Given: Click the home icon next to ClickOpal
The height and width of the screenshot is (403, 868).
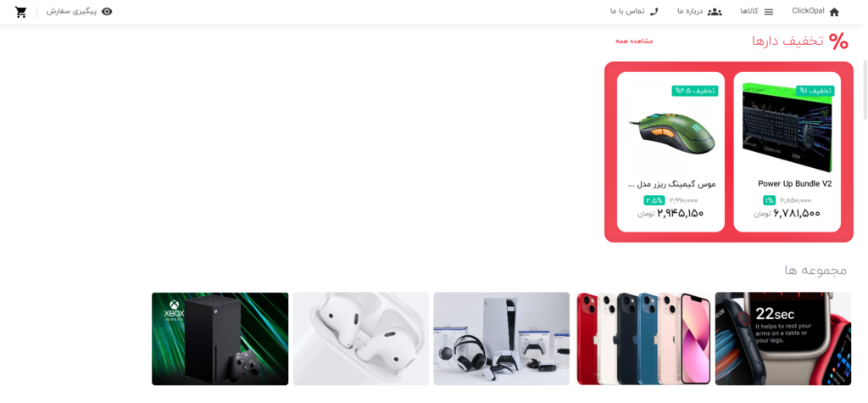Looking at the screenshot, I should [834, 12].
